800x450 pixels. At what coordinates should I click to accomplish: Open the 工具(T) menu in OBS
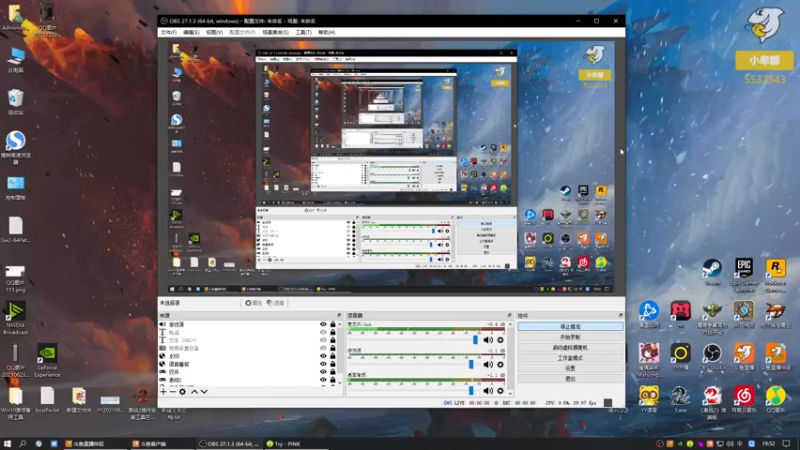pyautogui.click(x=304, y=32)
